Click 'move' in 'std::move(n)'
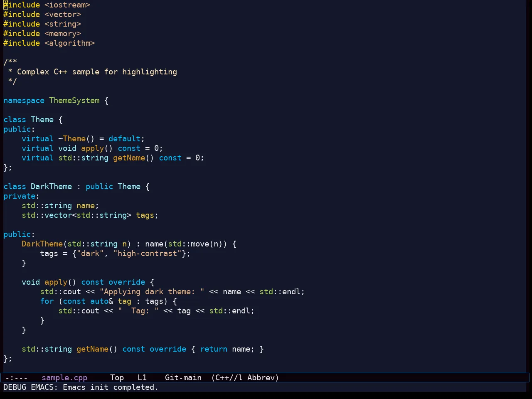The width and height of the screenshot is (532, 399). [200, 244]
